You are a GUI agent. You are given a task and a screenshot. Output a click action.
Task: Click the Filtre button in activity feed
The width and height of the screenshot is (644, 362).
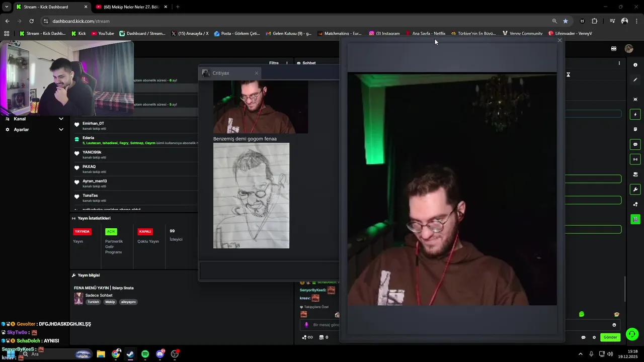274,63
